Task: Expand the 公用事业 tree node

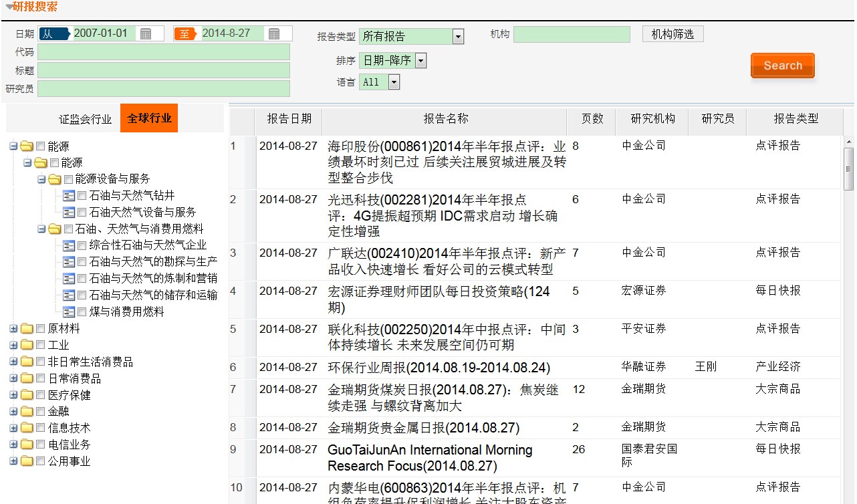Action: tap(13, 461)
